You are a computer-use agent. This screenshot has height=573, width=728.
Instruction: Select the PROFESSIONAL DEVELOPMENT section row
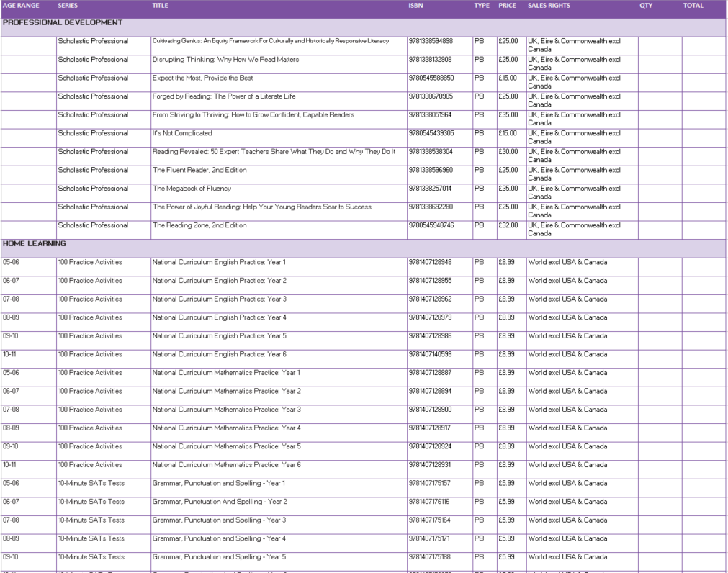(63, 23)
